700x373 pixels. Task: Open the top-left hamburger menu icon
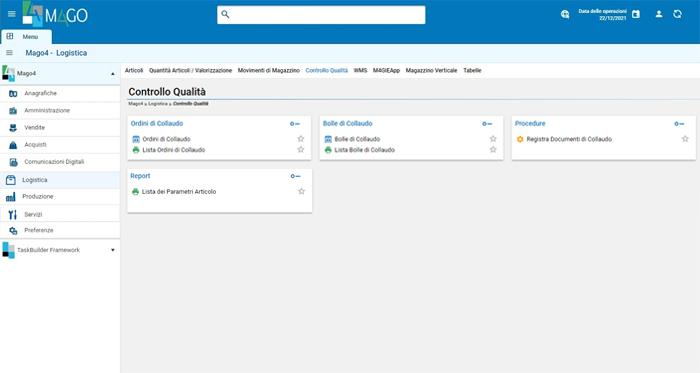point(12,14)
